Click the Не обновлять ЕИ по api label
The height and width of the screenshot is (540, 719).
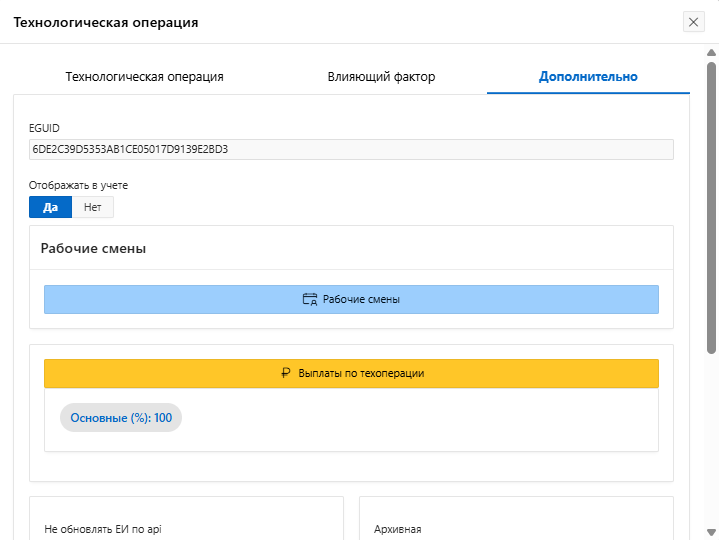(103, 528)
